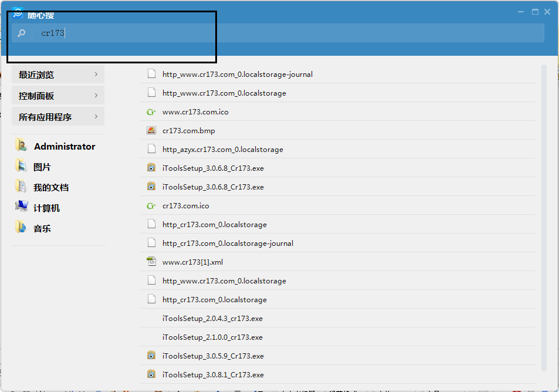Open the 我的文档 folder link
This screenshot has height=392, width=559.
pyautogui.click(x=51, y=188)
